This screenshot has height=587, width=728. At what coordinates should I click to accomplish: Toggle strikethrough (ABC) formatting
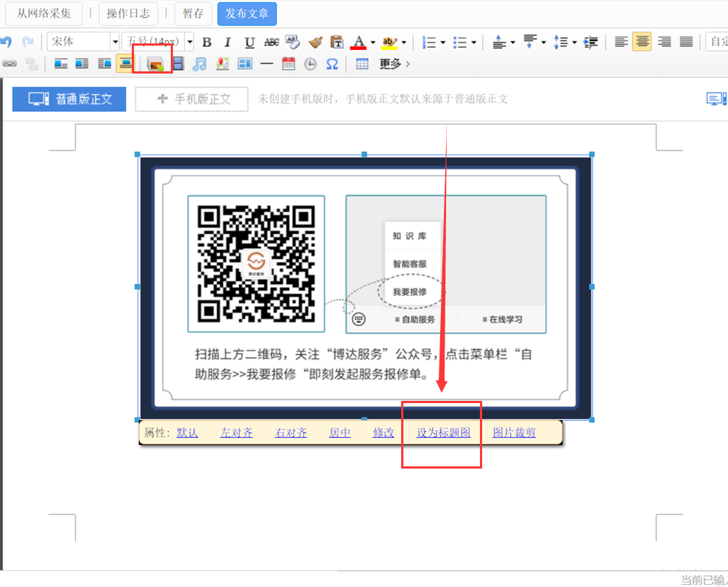pyautogui.click(x=271, y=42)
